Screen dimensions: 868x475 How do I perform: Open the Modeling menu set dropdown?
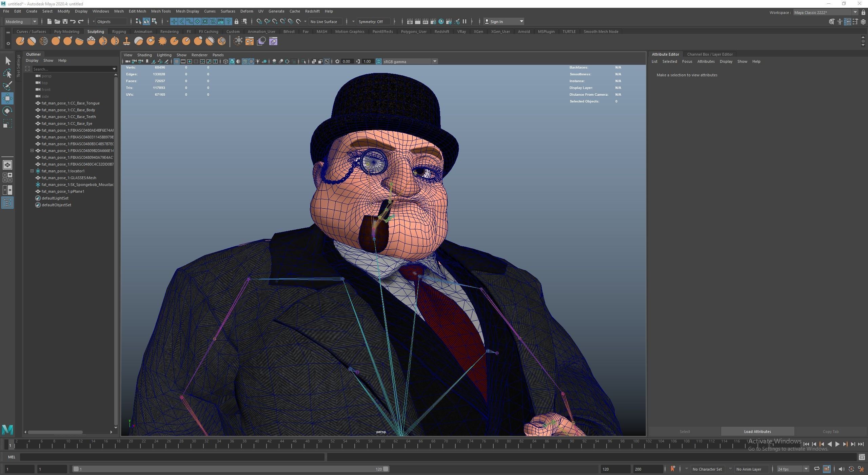(21, 21)
